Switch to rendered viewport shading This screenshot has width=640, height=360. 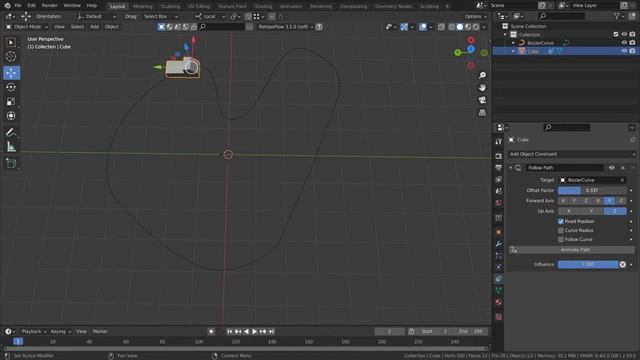[x=476, y=27]
